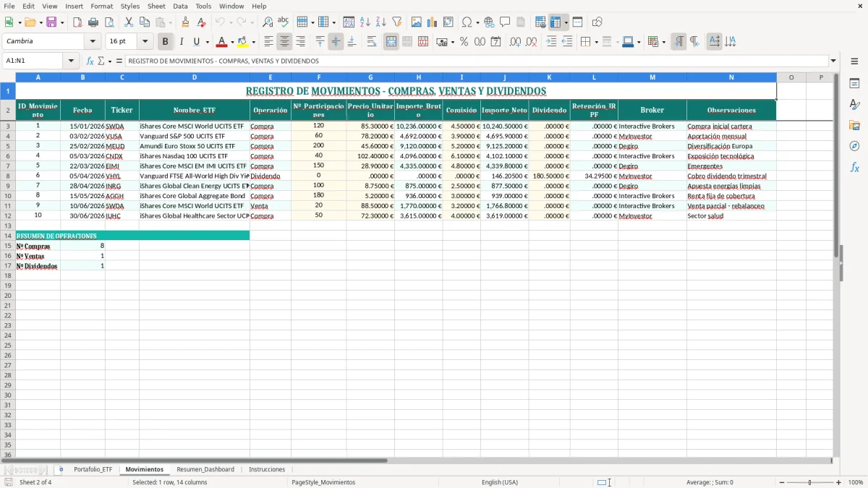Toggle Bold formatting

click(x=165, y=42)
